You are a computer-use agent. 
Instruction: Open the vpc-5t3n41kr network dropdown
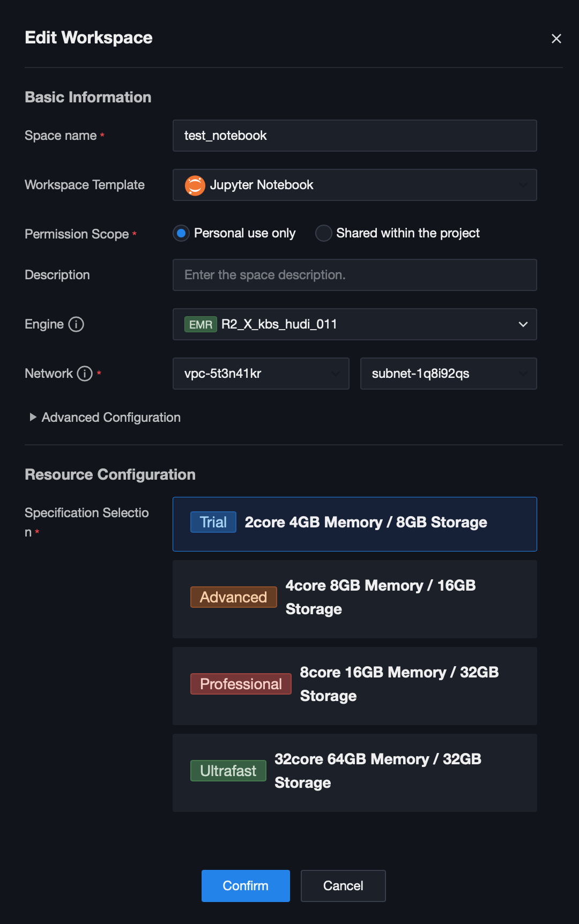261,374
